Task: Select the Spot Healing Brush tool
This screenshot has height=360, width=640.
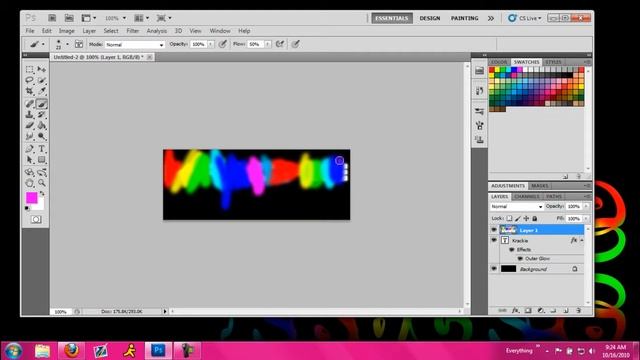Action: (x=29, y=104)
